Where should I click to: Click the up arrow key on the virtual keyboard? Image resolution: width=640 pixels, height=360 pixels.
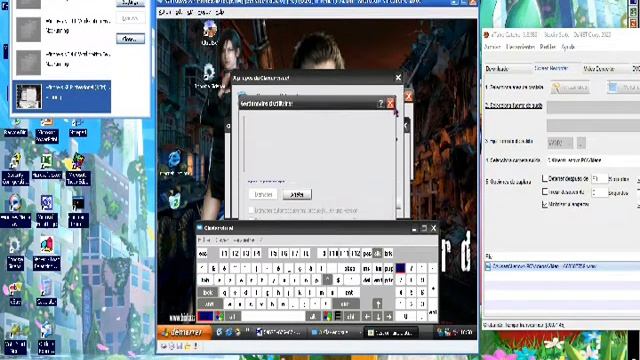click(378, 304)
